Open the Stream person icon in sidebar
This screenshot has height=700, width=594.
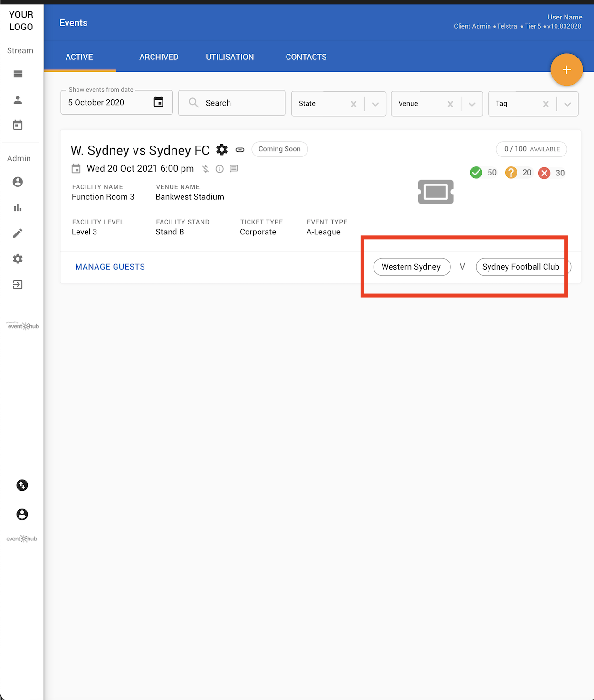tap(18, 99)
